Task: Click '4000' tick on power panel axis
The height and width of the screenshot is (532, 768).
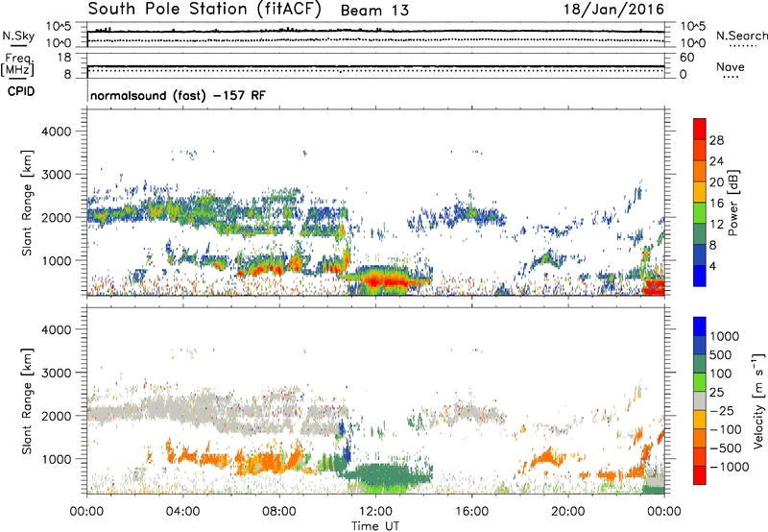Action: [56, 132]
